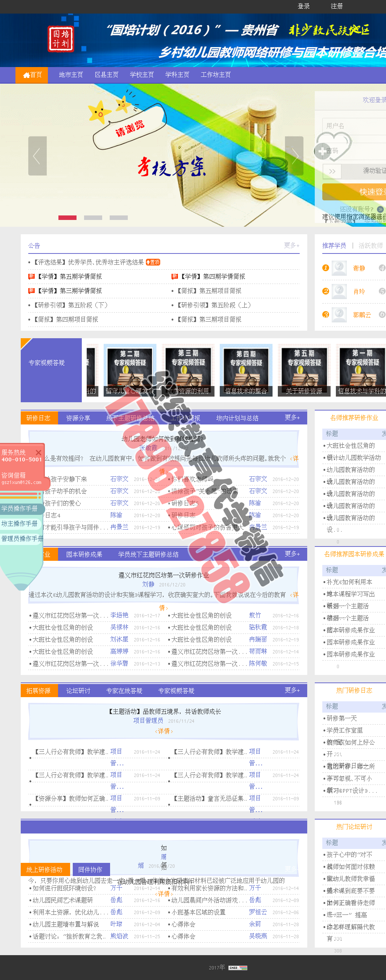Switch to the 资源分享 tab
The image size is (386, 980).
point(78,418)
